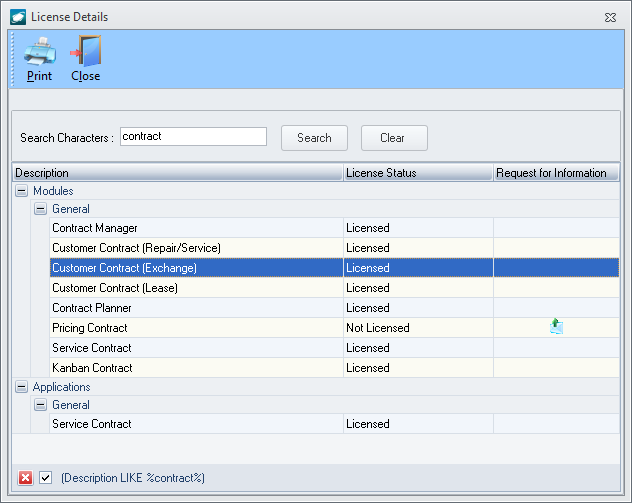Viewport: 632px width, 503px height.
Task: Collapse the Modules tree group
Action: (21, 191)
